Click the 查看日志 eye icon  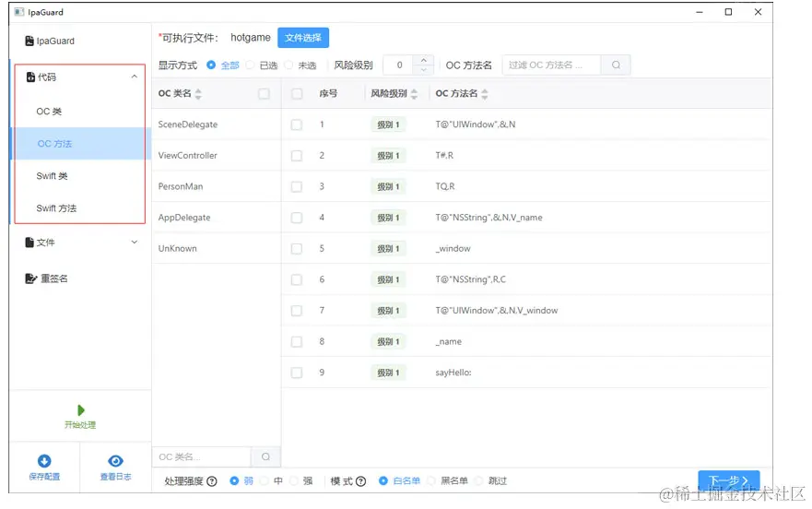click(x=115, y=461)
